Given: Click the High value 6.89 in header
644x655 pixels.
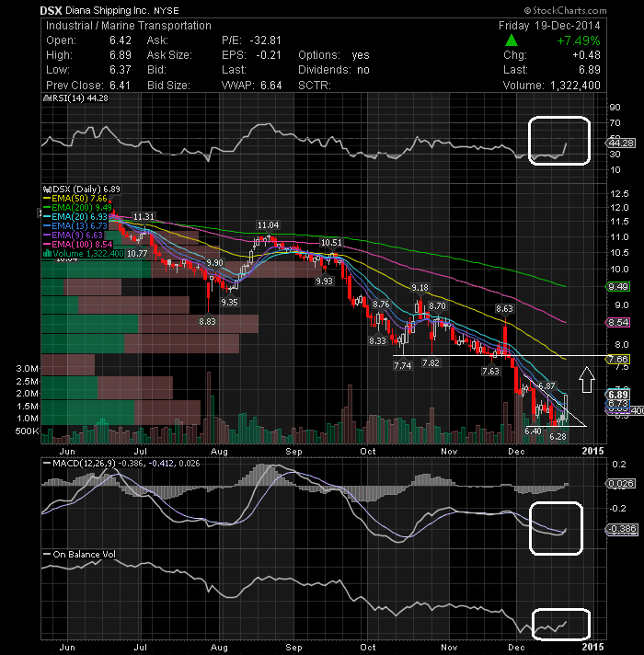Looking at the screenshot, I should point(121,55).
